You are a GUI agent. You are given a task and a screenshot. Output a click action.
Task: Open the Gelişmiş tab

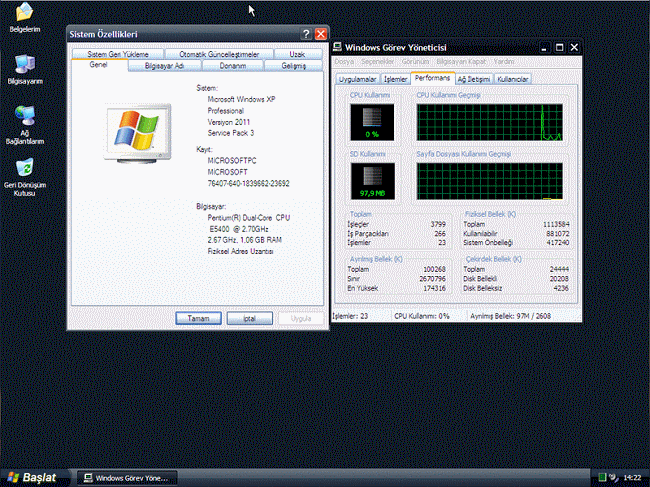293,66
